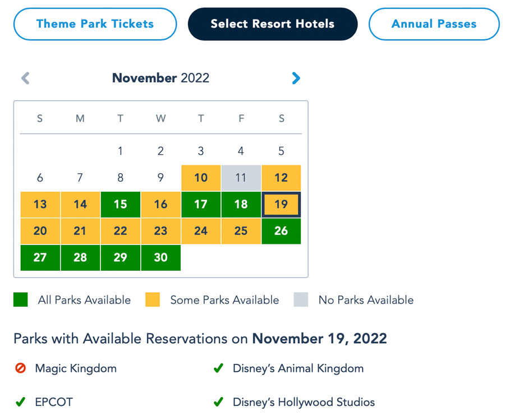Select November 15 on the calendar
Screen dimensions: 505x420
120,205
